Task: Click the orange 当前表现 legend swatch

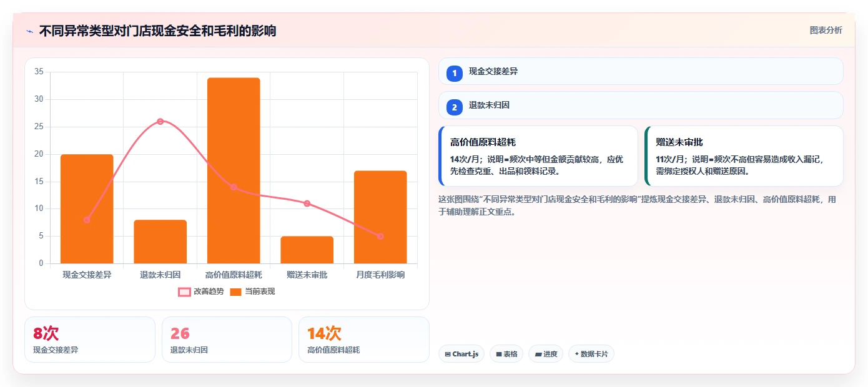Action: 235,292
